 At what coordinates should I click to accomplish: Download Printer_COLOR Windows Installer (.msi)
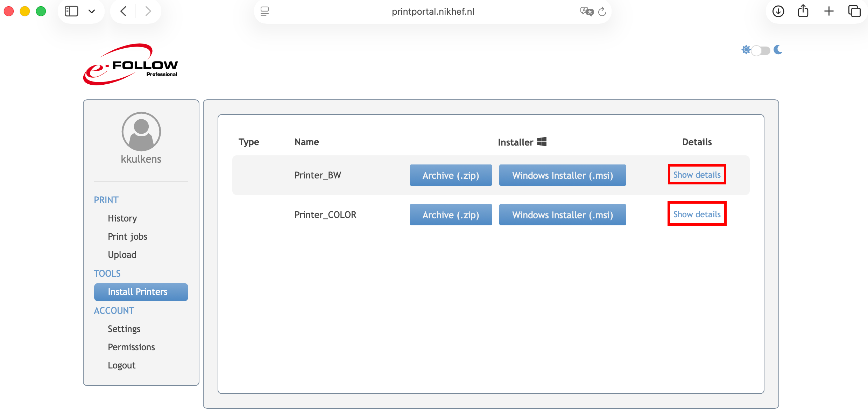click(x=562, y=215)
